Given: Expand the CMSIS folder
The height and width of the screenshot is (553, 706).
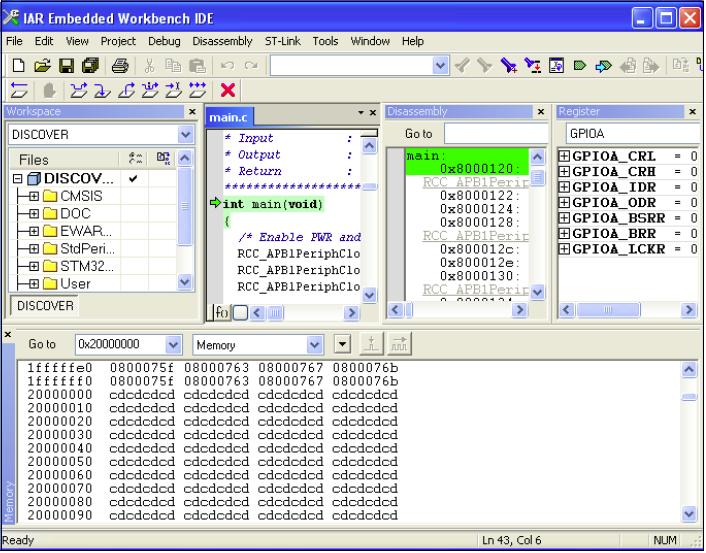Looking at the screenshot, I should (x=34, y=196).
